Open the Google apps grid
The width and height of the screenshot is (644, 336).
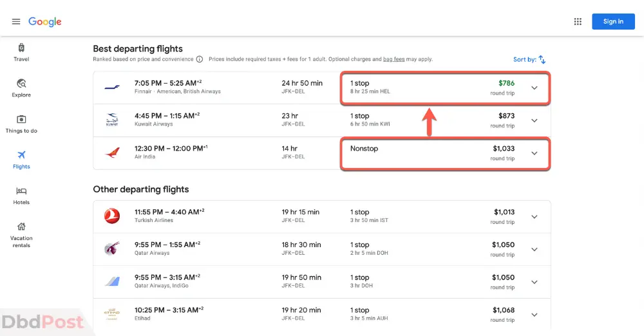click(578, 21)
